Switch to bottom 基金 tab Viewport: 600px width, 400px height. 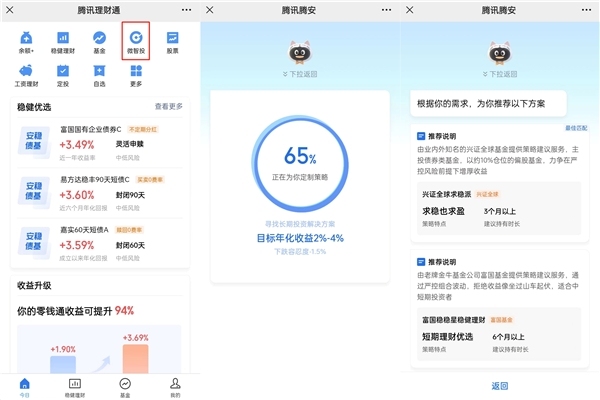coord(125,387)
